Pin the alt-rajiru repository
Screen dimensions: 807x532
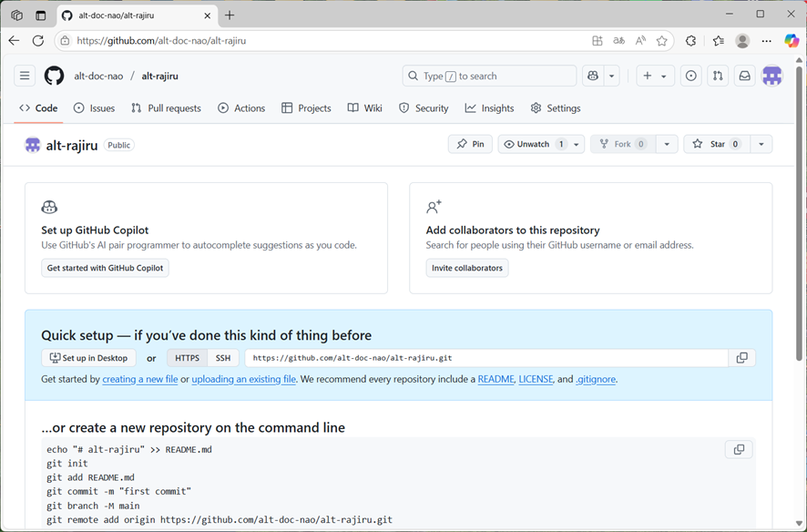point(470,144)
